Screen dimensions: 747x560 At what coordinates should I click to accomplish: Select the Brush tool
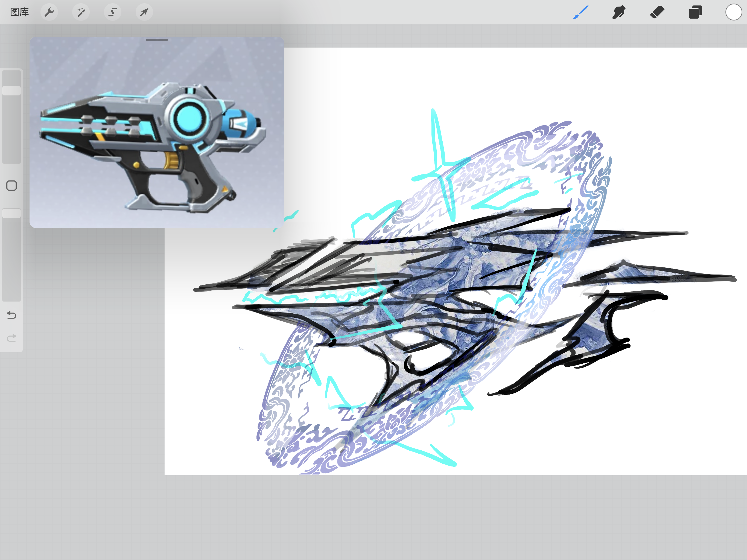pos(580,12)
